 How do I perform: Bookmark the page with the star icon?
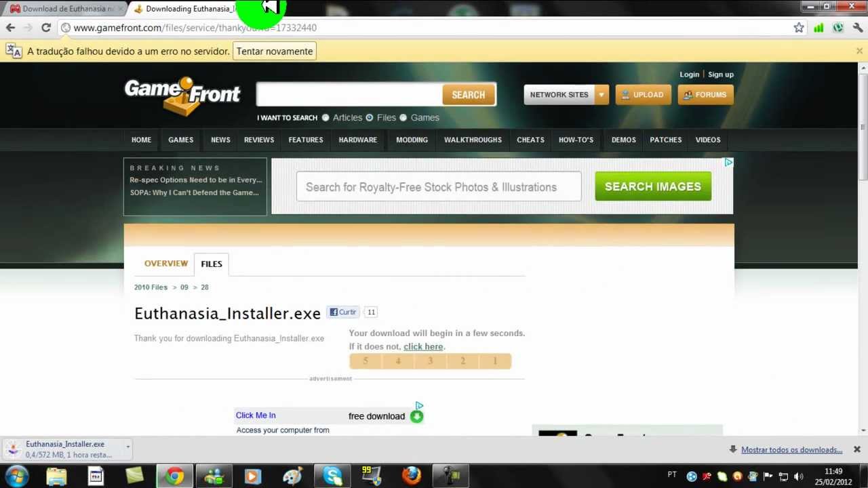tap(799, 28)
